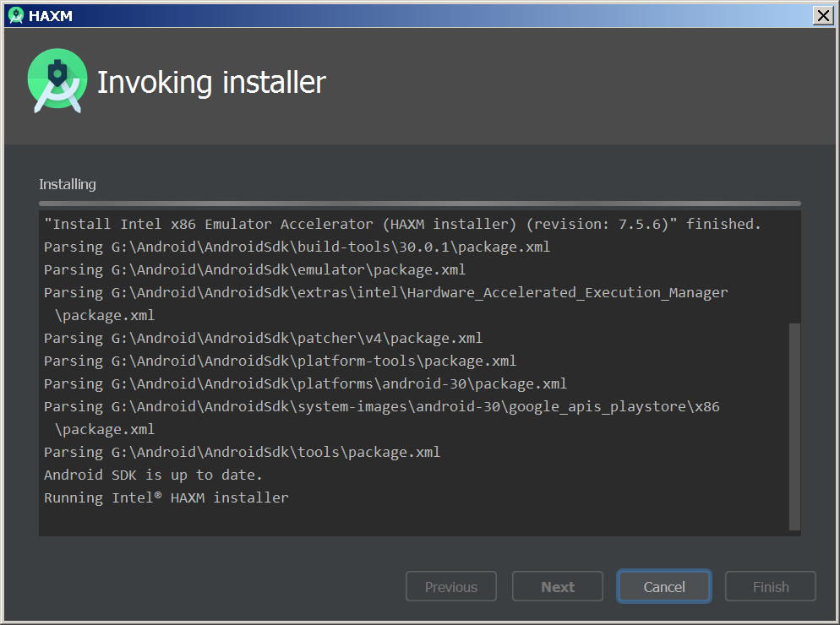Click the Android Studio icon in title bar

[16, 15]
